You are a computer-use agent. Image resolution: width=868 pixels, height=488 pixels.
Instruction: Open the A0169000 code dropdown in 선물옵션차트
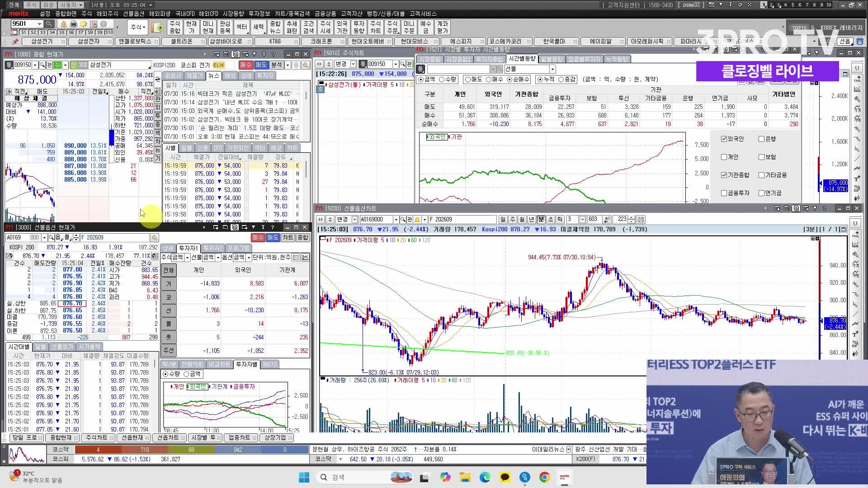point(396,220)
